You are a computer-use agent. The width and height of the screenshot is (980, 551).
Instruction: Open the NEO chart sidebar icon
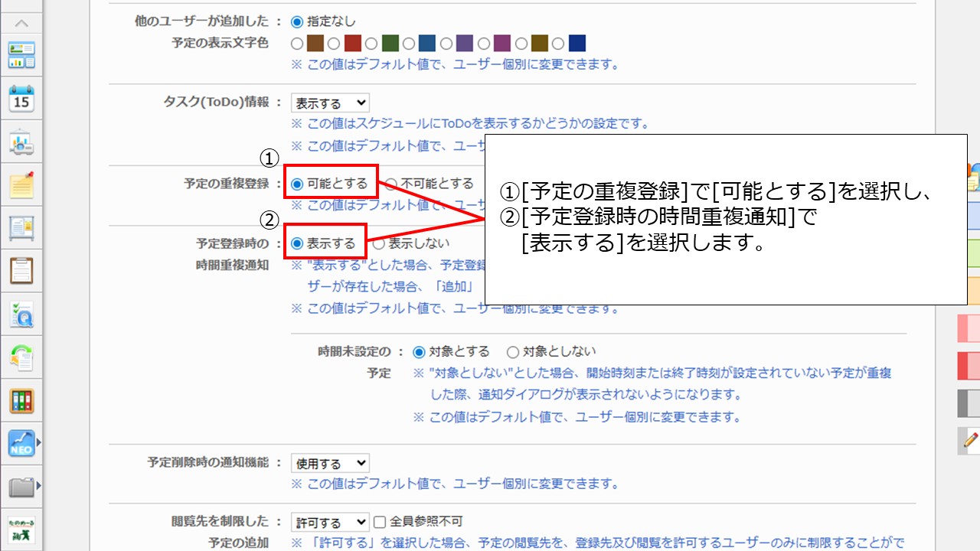coord(21,443)
